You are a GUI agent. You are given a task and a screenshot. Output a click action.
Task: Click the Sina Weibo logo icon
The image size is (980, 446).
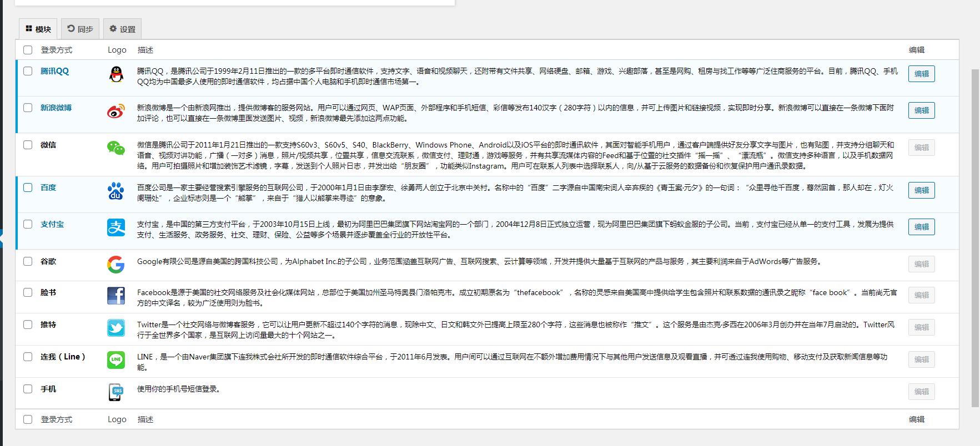click(116, 111)
